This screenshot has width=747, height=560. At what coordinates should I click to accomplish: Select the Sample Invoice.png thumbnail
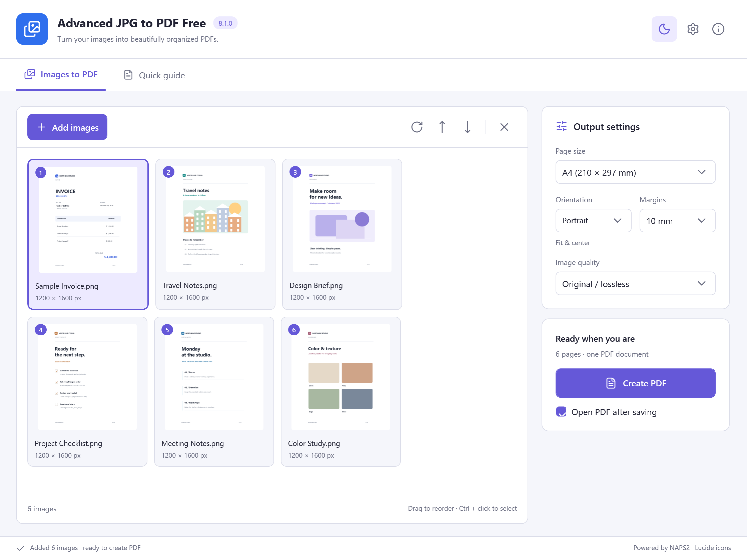(x=88, y=234)
